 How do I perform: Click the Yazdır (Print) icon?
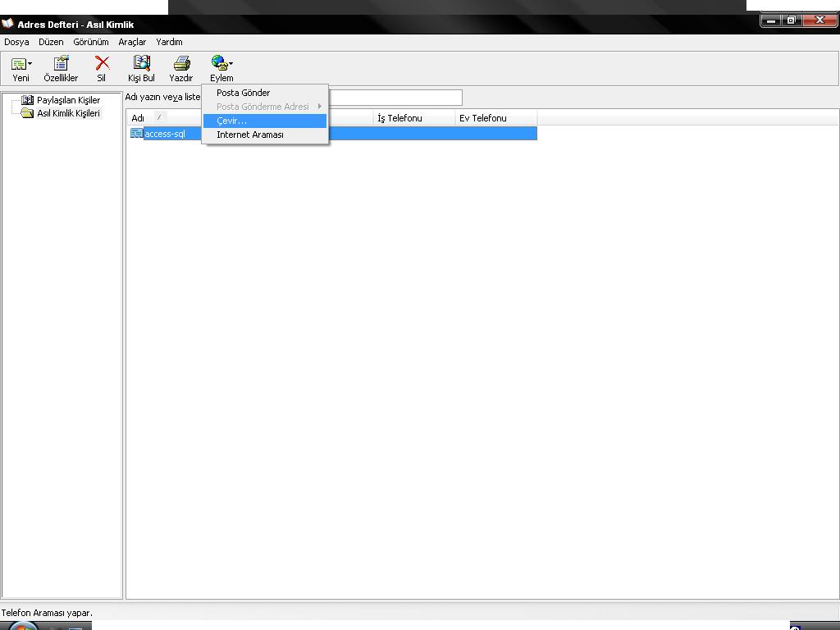coord(181,64)
